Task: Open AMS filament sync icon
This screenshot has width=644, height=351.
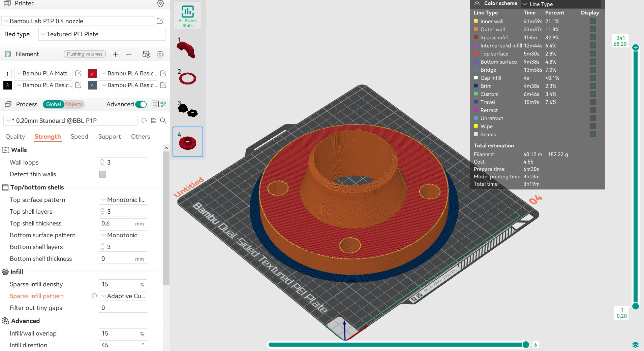Action: pos(146,54)
